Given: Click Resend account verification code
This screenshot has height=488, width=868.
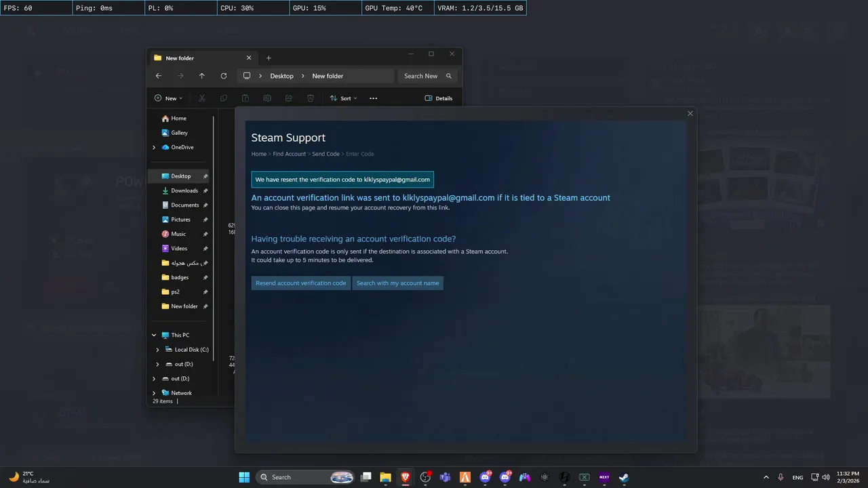Looking at the screenshot, I should [x=301, y=283].
